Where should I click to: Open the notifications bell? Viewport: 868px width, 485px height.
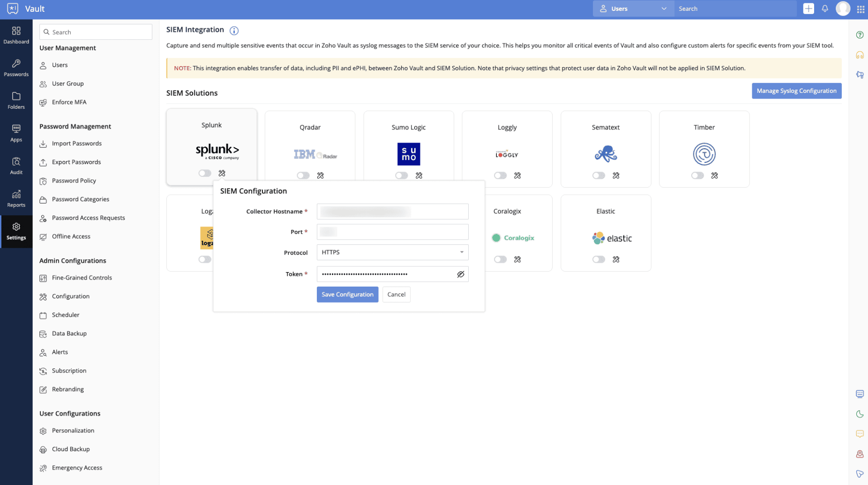pos(825,8)
